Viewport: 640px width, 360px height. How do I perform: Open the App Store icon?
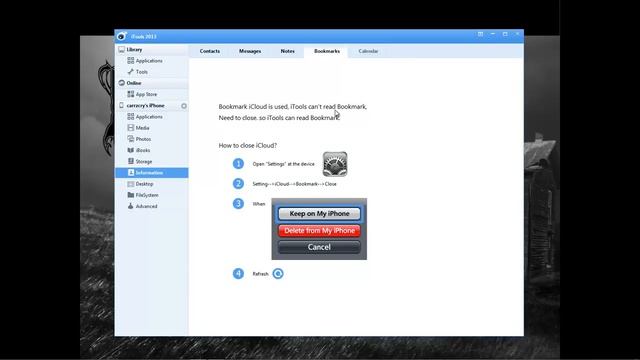point(131,94)
